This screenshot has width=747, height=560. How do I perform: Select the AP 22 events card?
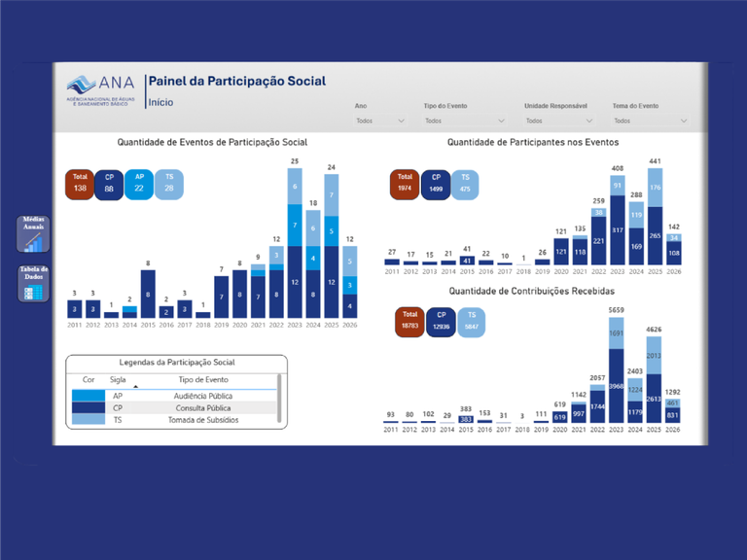[139, 185]
